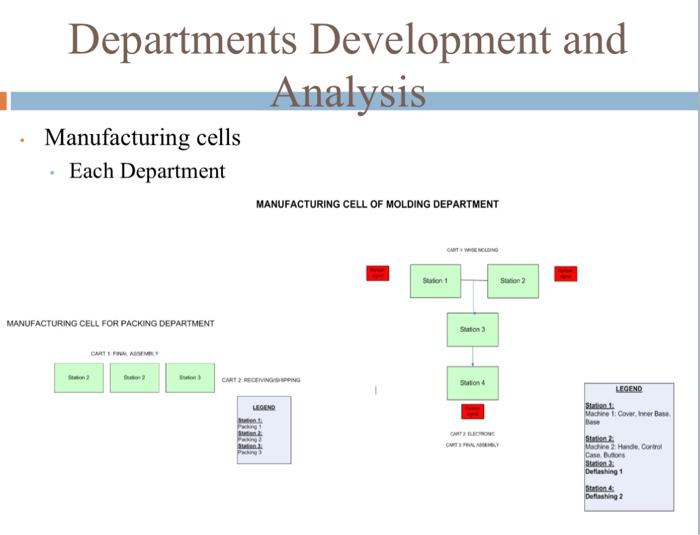Viewport: 700px width, 535px height.
Task: Click the red box left of Station 1
Action: click(378, 273)
